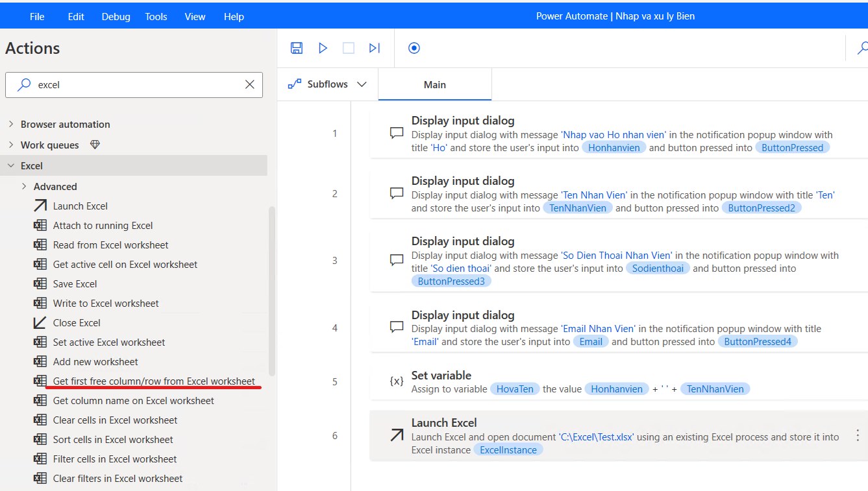
Task: Click the 'Nhap vao Ho nhan vien' message text
Action: click(614, 135)
